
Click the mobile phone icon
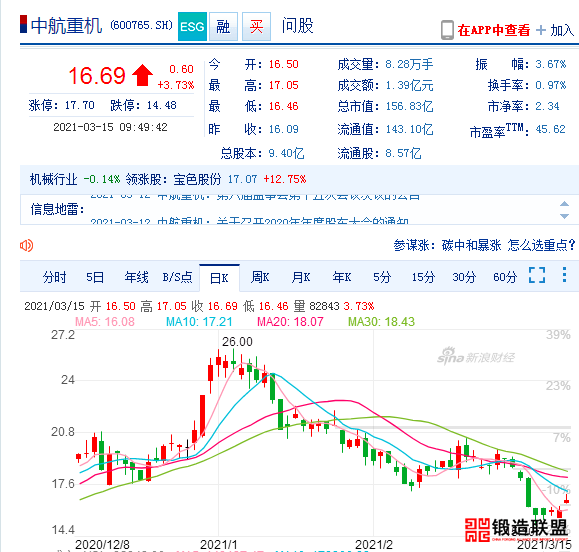[447, 30]
